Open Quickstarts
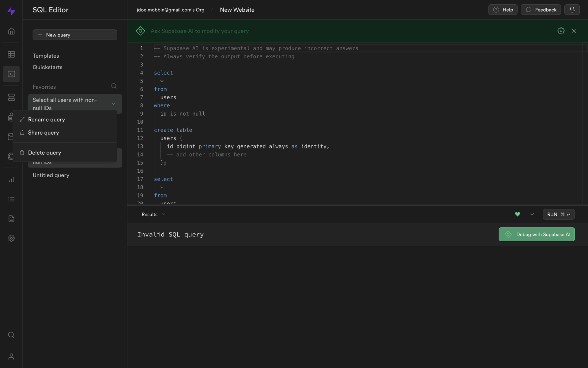The image size is (588, 368). tap(47, 67)
